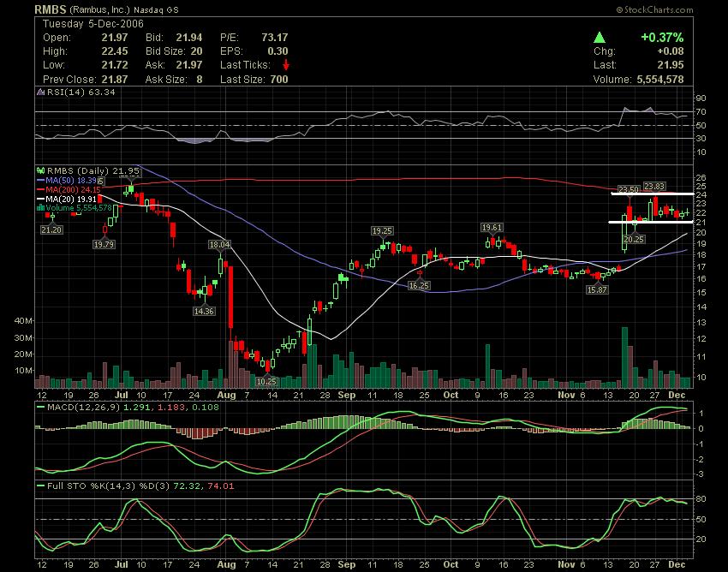Click the MA(50) 18.39 legend text
The width and height of the screenshot is (728, 572).
coord(71,180)
